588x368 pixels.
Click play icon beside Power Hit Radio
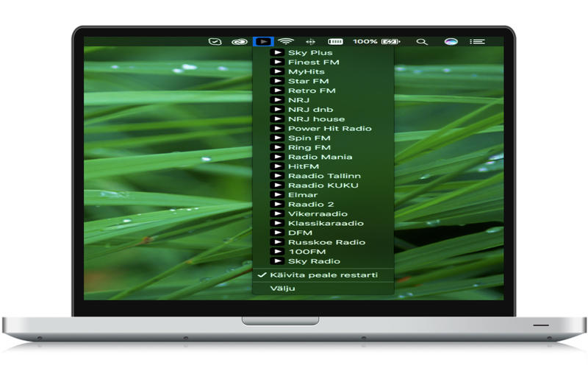click(x=277, y=128)
